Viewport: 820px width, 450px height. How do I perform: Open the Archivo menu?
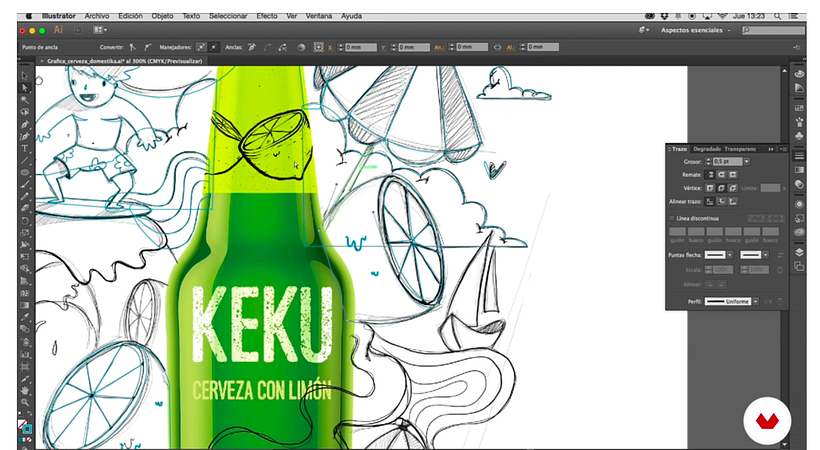pos(97,16)
